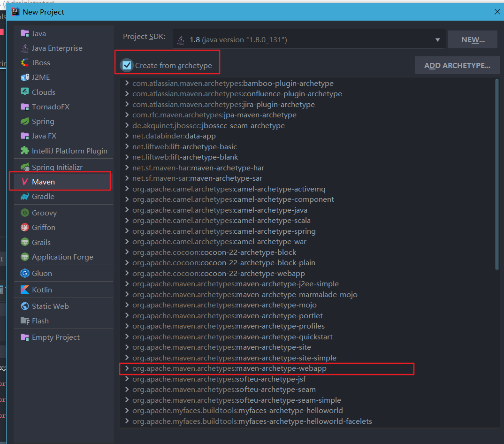504x444 pixels.
Task: Close the New Project dialog
Action: pos(497,12)
